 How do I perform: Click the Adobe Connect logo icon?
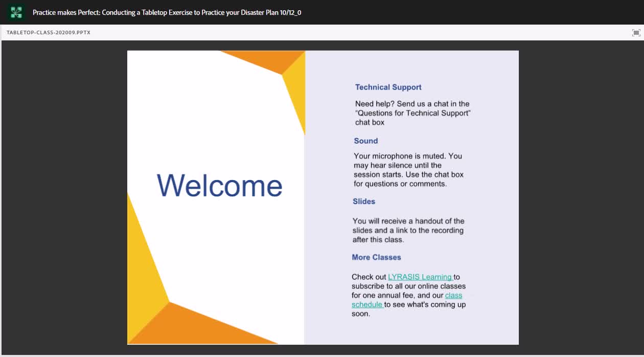click(16, 12)
